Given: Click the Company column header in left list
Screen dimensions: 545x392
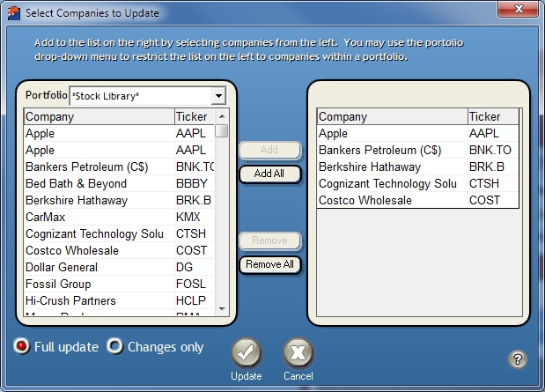Looking at the screenshot, I should (x=99, y=116).
